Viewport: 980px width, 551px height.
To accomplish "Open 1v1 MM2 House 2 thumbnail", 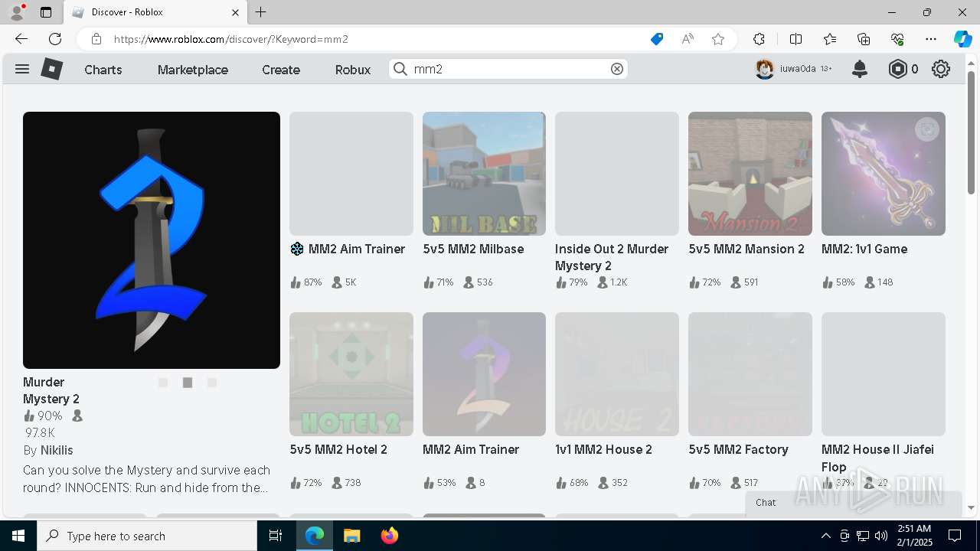I will coord(617,374).
